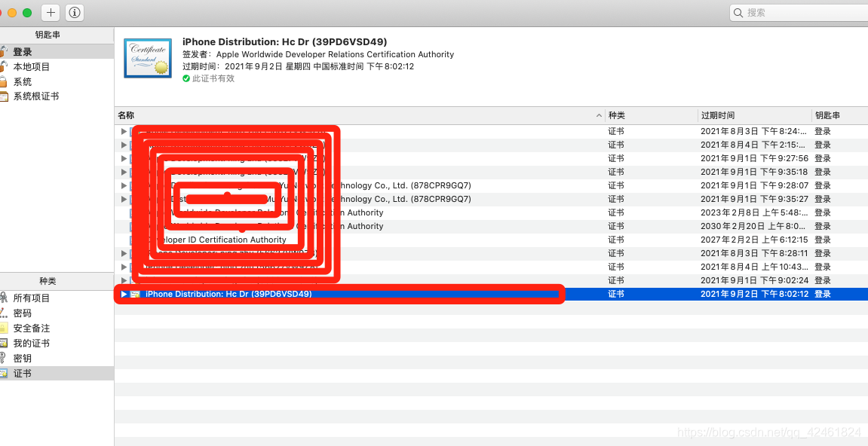Click the 钥匙串 sidebar section header

click(x=48, y=35)
